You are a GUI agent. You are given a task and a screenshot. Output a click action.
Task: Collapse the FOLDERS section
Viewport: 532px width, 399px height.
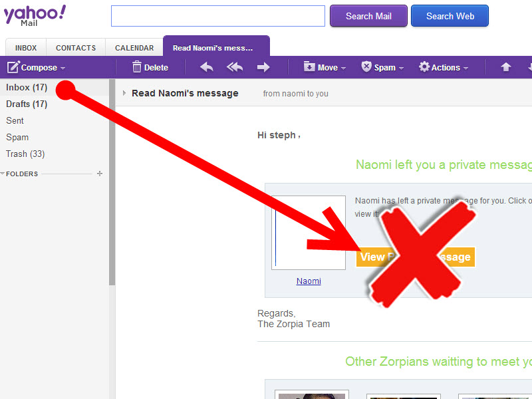(x=3, y=174)
